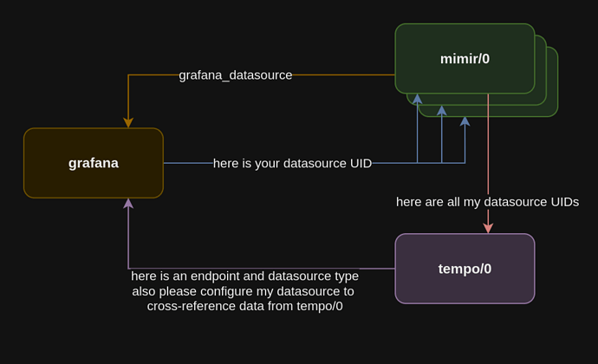598x364 pixels.
Task: Click 'here is your datasource UID' label
Action: click(292, 163)
